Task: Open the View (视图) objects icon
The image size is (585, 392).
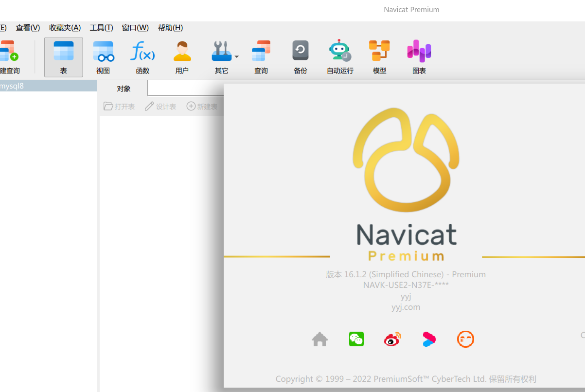Action: point(103,57)
